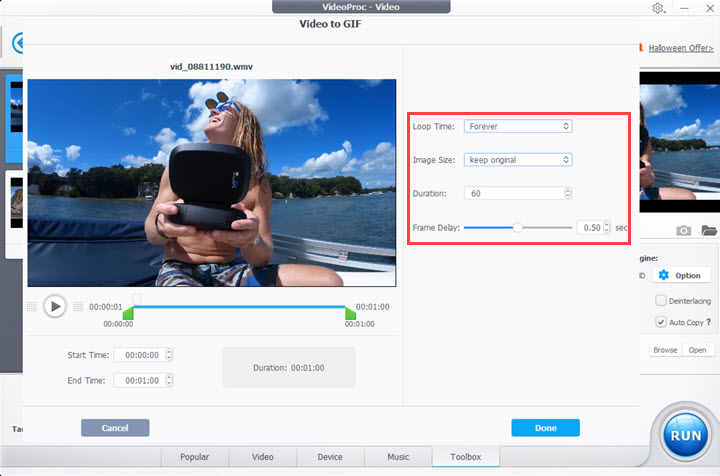This screenshot has width=720, height=476.
Task: Switch to the Video tab
Action: click(263, 457)
